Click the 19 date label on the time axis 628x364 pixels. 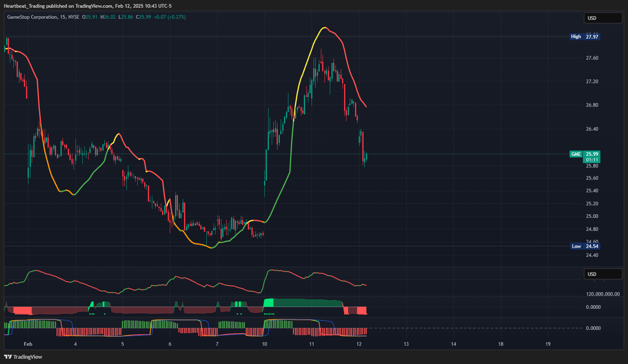[x=548, y=344]
